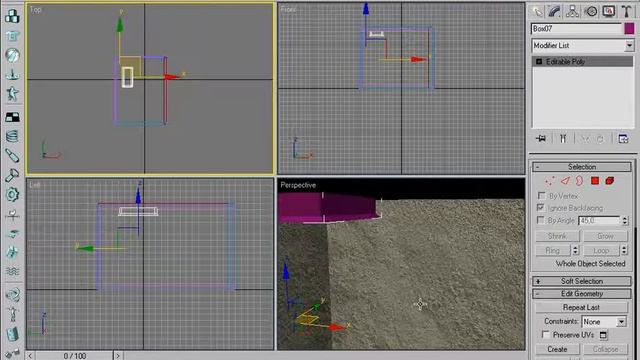Click the time slider showing 0 / 100
The height and width of the screenshot is (360, 640).
pos(75,356)
